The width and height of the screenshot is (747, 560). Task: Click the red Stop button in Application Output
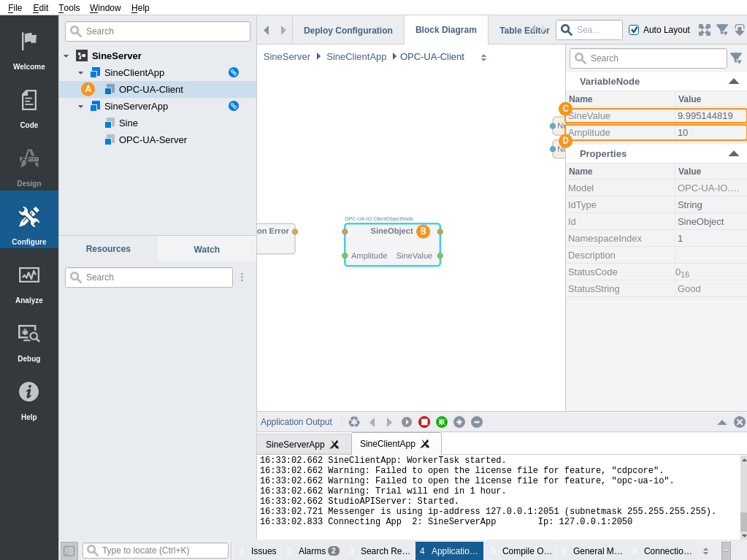point(424,422)
